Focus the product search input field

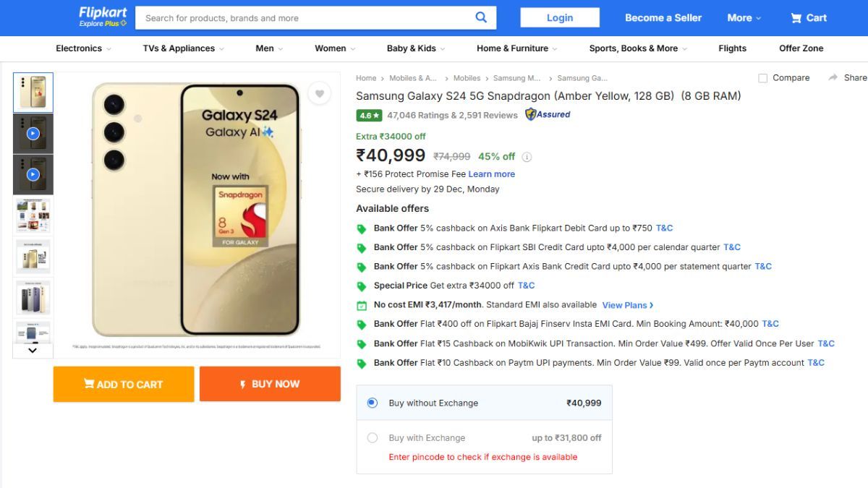[305, 18]
